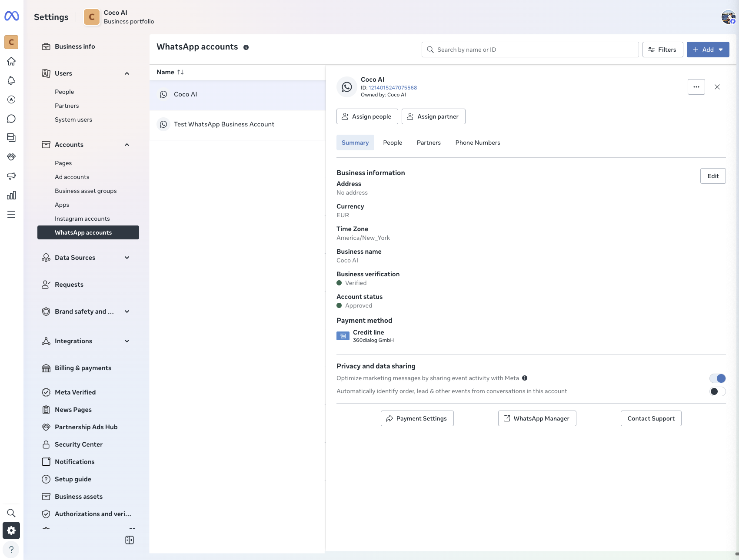Viewport: 739px width, 560px height.
Task: Click the insights bar chart icon
Action: point(11,195)
